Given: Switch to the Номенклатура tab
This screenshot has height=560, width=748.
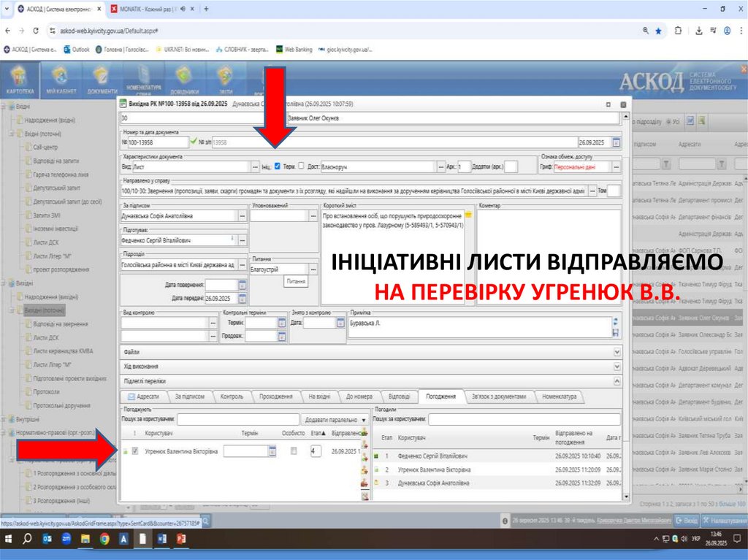Looking at the screenshot, I should click(x=559, y=396).
